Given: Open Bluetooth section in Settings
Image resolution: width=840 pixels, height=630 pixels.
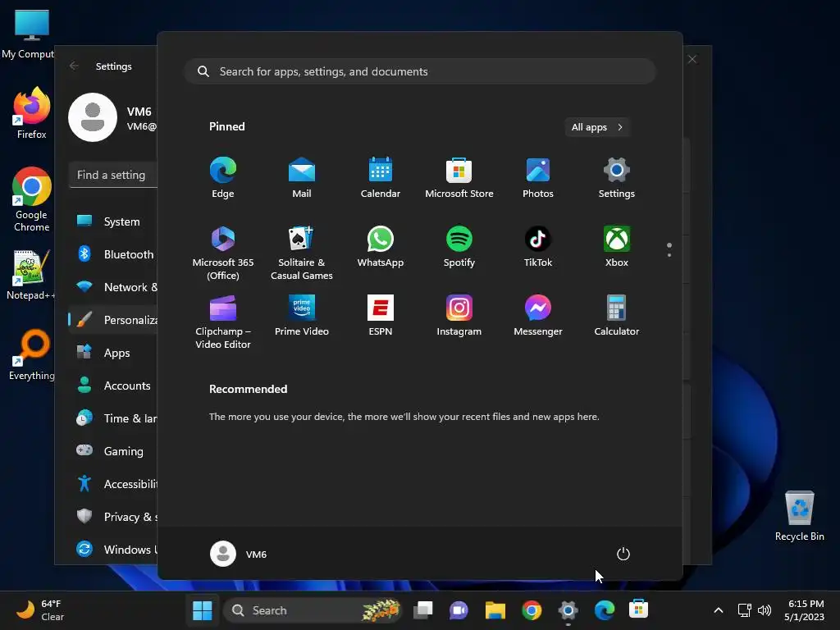Looking at the screenshot, I should click(113, 254).
